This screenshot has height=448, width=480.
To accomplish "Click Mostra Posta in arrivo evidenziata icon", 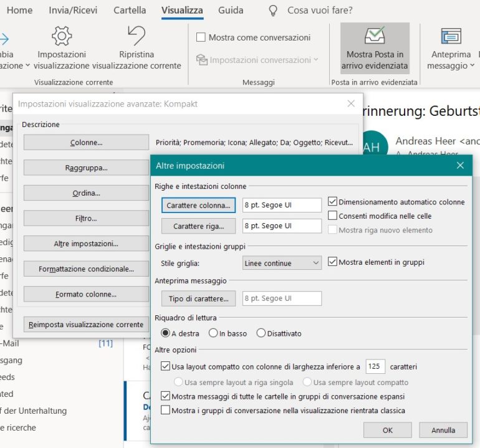I will [375, 35].
